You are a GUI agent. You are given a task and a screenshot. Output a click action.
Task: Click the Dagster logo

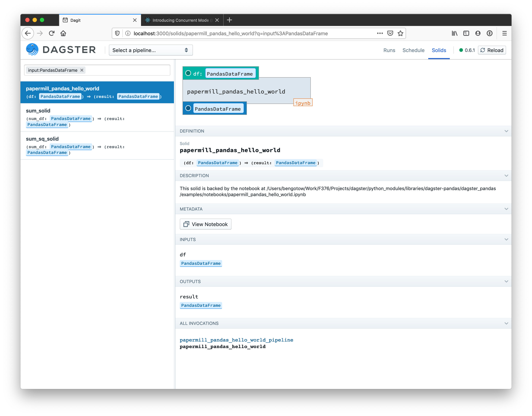(61, 50)
